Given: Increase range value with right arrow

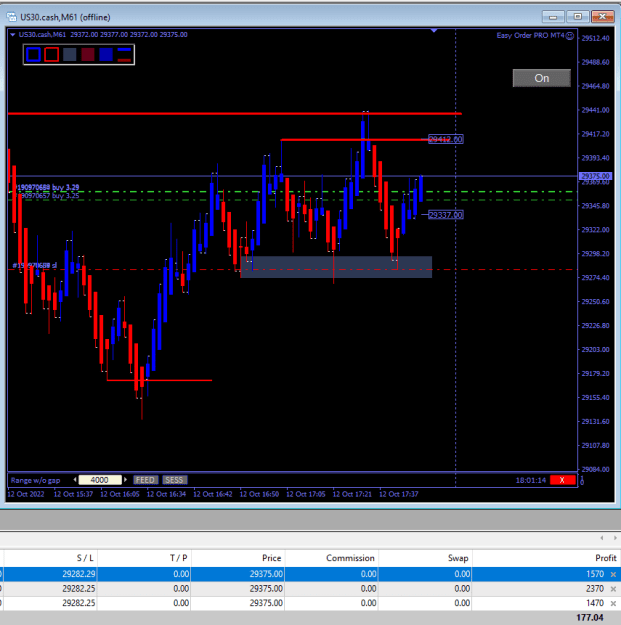Looking at the screenshot, I should point(125,480).
